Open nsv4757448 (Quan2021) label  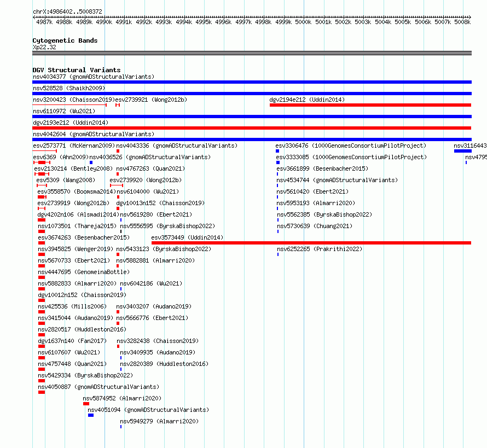[72, 364]
